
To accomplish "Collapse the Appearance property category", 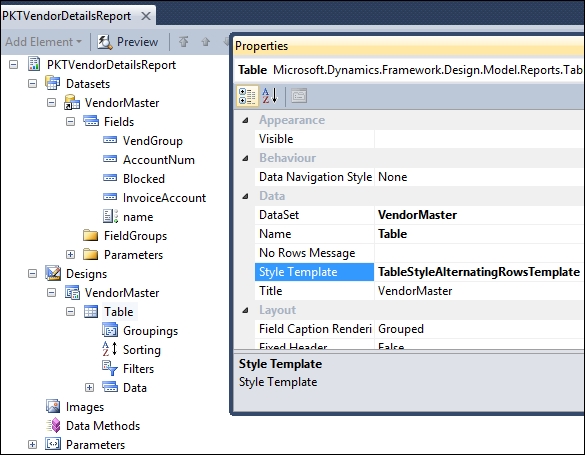I will pos(245,120).
